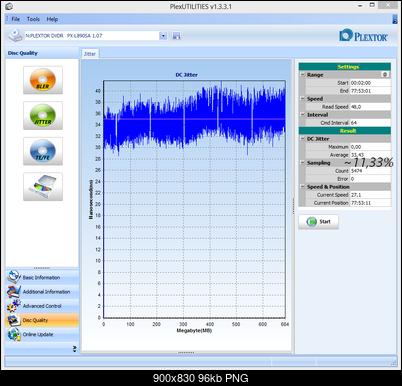
Task: Click the Range End time field
Action: tap(370, 91)
